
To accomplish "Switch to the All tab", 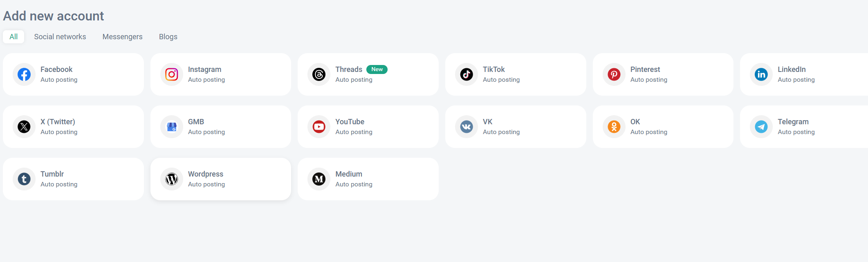I will click(13, 37).
